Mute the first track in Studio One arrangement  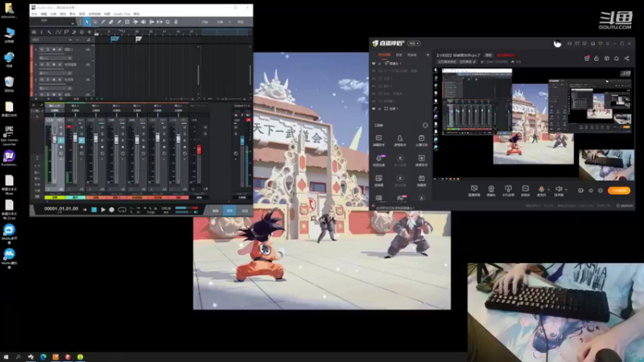42,50
